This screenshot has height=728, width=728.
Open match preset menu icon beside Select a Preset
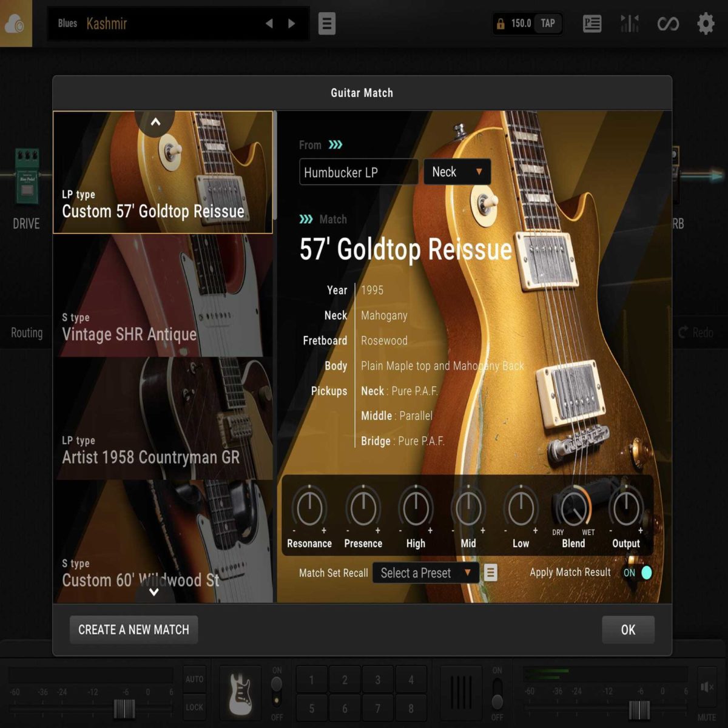(x=491, y=573)
